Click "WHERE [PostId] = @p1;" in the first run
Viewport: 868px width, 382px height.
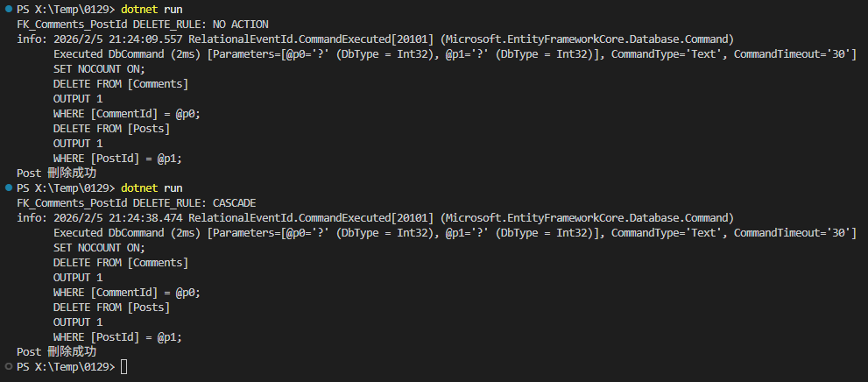[x=117, y=158]
